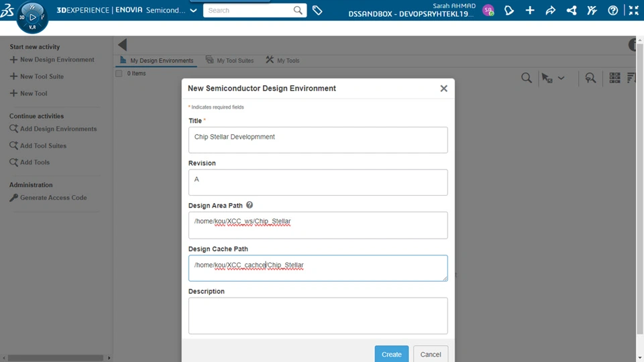Open the Collaborate network icon
644x362 pixels.
572,10
